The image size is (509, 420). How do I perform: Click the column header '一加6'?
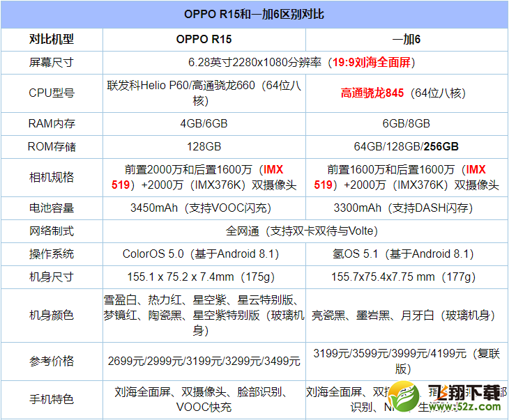(407, 39)
